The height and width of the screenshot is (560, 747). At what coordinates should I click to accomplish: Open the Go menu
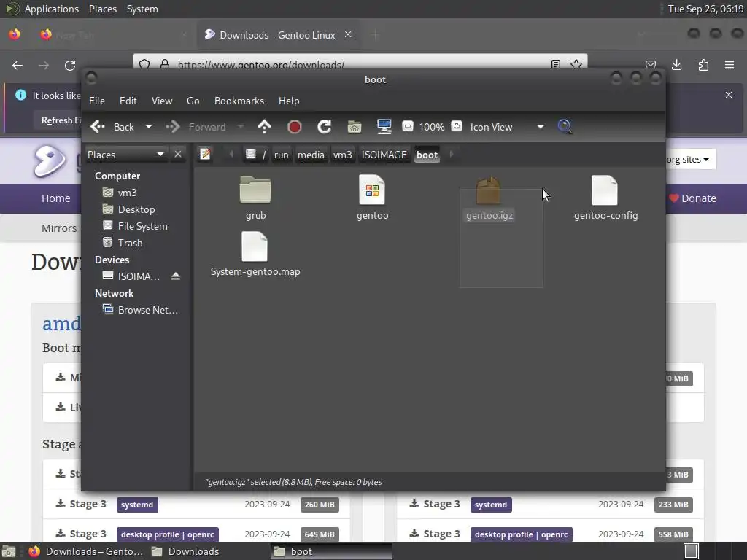[x=193, y=101]
